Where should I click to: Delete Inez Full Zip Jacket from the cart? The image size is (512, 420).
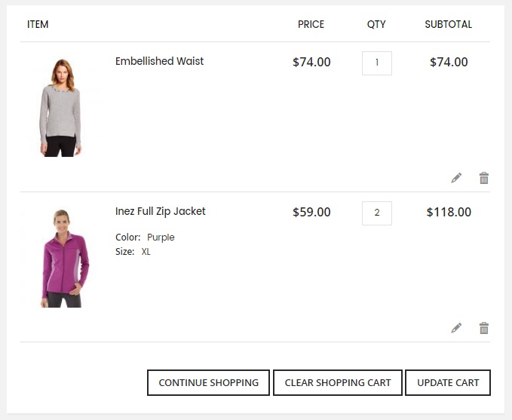click(484, 328)
